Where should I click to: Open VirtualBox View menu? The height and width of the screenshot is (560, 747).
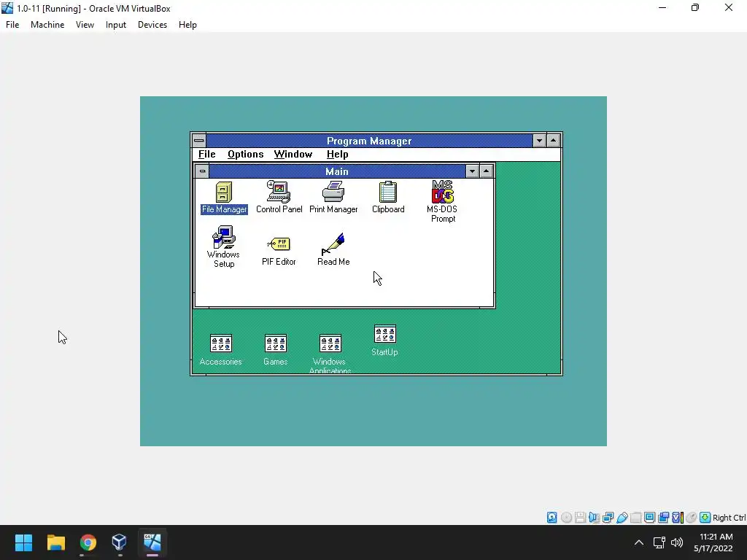[85, 25]
